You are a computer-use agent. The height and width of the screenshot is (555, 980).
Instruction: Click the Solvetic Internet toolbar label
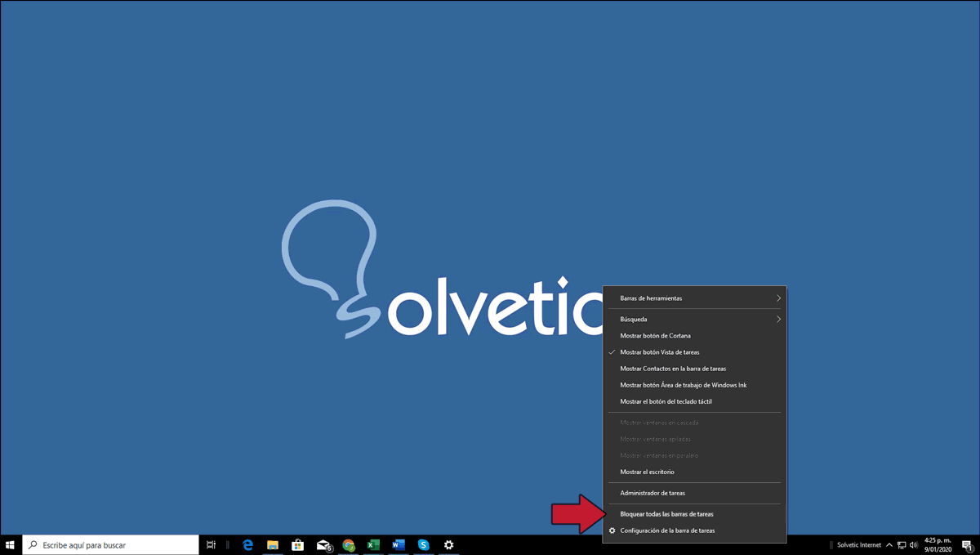pos(859,544)
